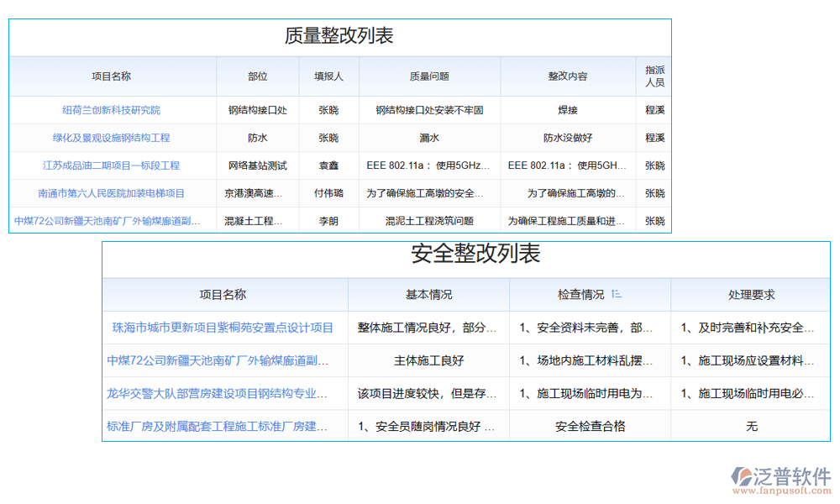Click the 部位 column header
The image size is (840, 504).
pos(257,76)
